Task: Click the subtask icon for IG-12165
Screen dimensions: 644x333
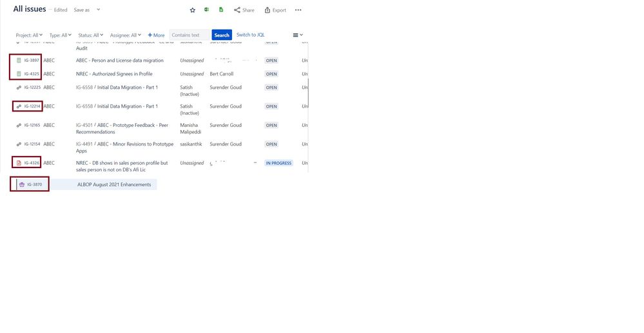Action: point(19,125)
